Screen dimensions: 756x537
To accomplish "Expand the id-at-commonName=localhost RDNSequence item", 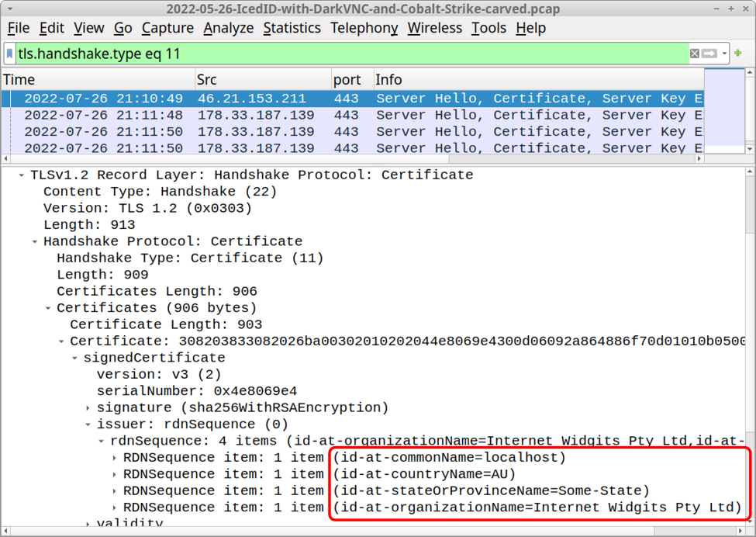I will click(x=115, y=458).
